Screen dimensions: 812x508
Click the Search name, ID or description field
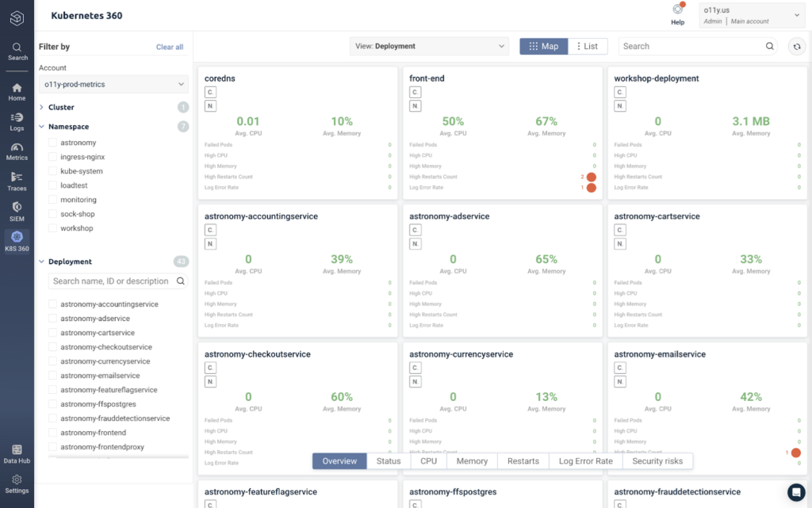[118, 281]
